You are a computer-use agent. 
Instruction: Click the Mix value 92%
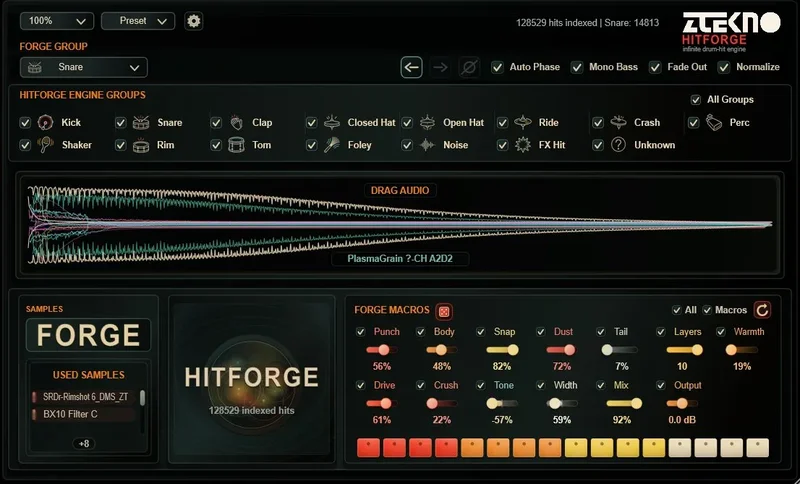(621, 420)
